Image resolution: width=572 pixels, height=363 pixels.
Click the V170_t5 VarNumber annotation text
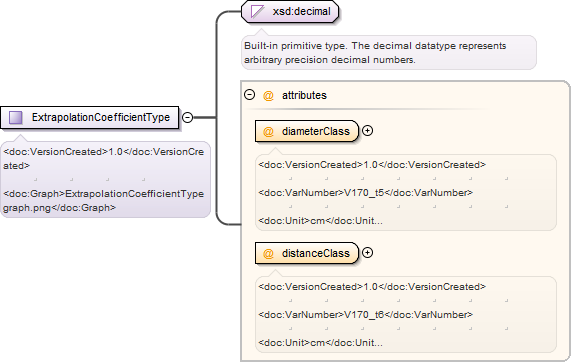tap(366, 193)
